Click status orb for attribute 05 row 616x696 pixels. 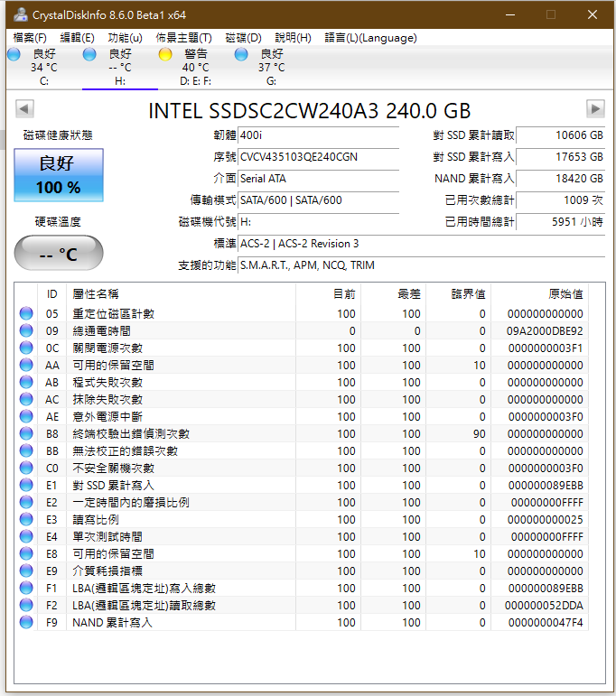click(x=27, y=313)
